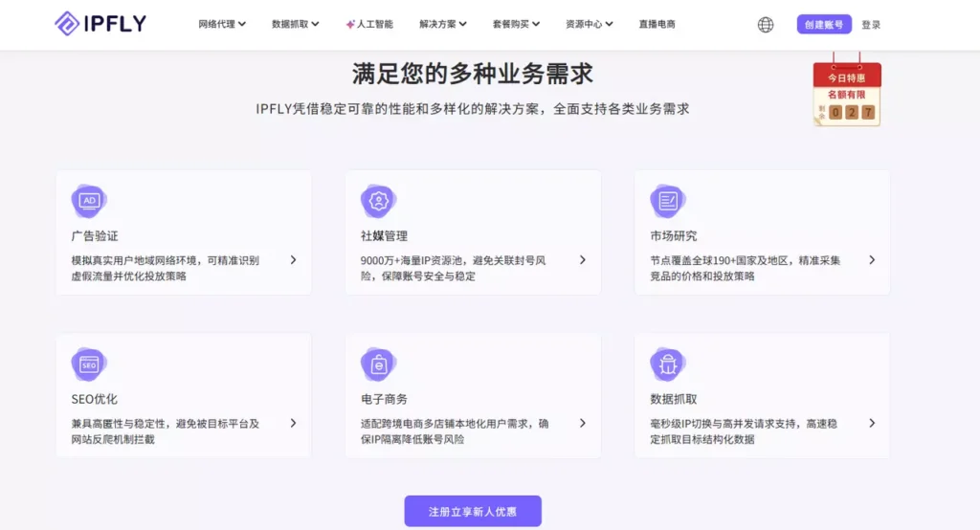
Task: Click the 广告验证 AD icon
Action: pyautogui.click(x=89, y=201)
